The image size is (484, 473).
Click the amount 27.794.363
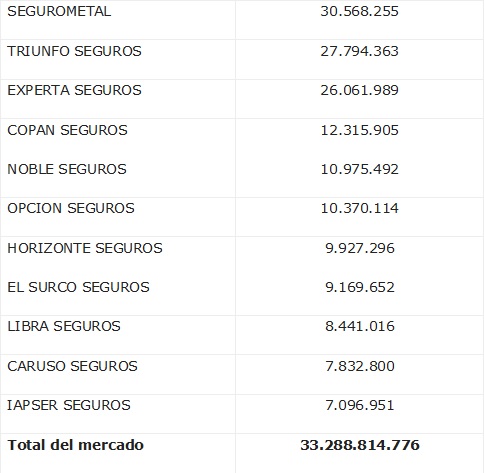(x=359, y=51)
